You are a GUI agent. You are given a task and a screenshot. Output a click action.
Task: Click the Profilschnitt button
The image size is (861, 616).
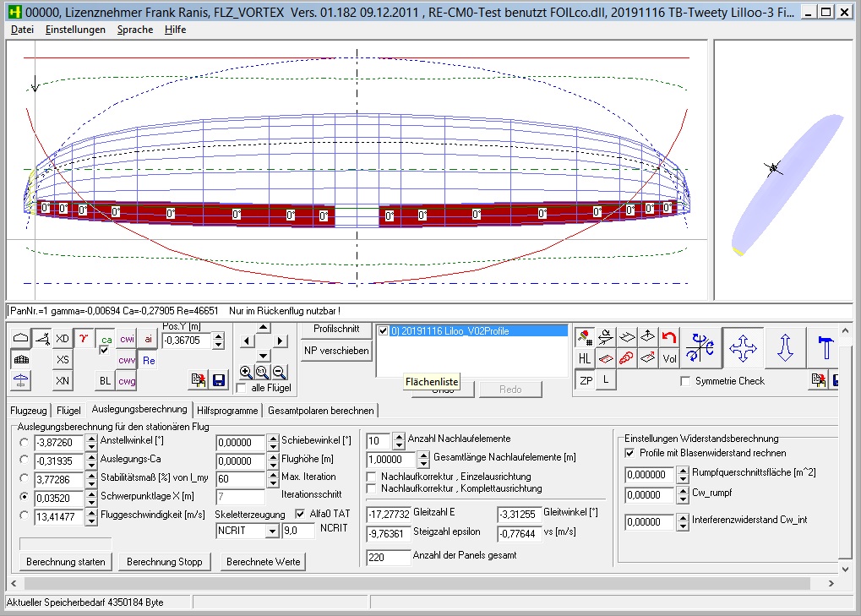336,329
